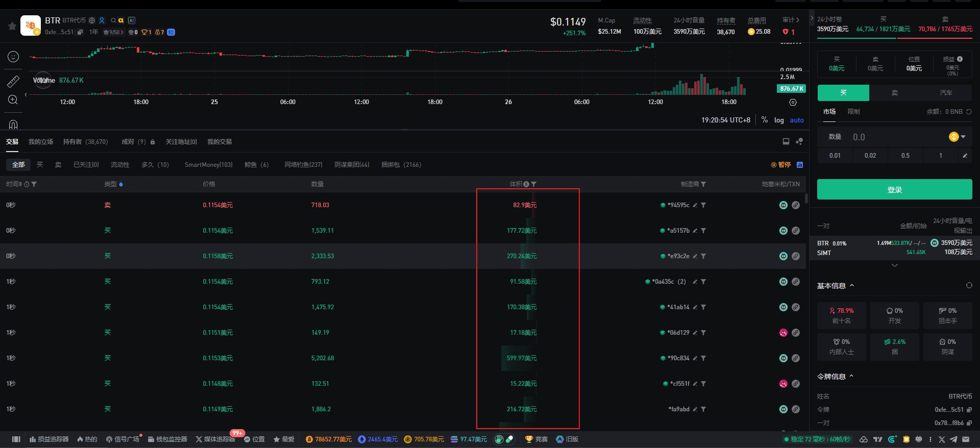Toggle the chart log scale
The height and width of the screenshot is (448, 980).
[779, 120]
